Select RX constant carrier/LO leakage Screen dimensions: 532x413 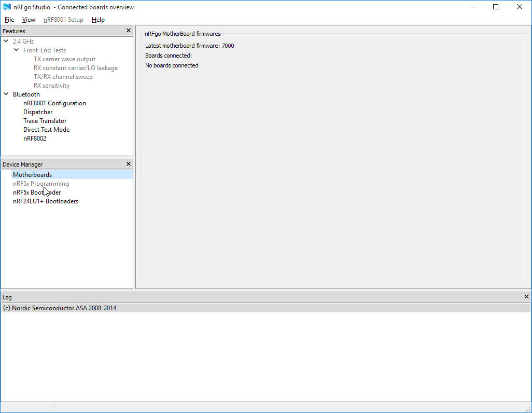(76, 68)
